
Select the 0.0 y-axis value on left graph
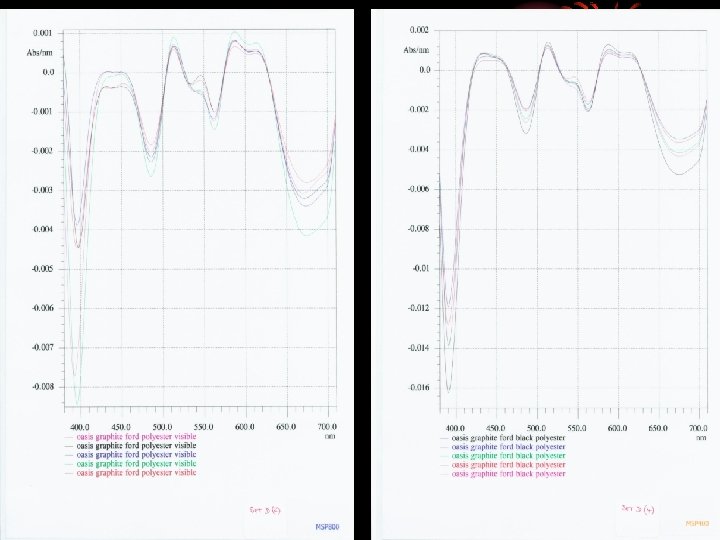pos(48,72)
